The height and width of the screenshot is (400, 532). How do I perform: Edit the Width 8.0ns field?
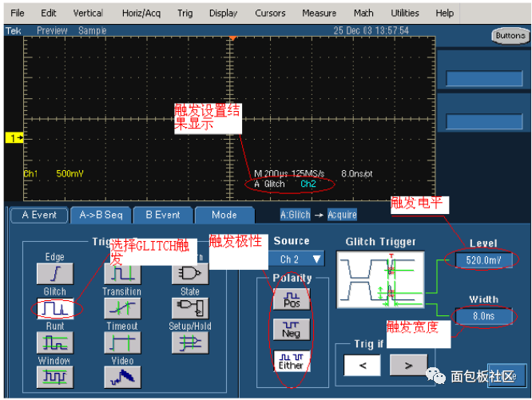click(483, 317)
